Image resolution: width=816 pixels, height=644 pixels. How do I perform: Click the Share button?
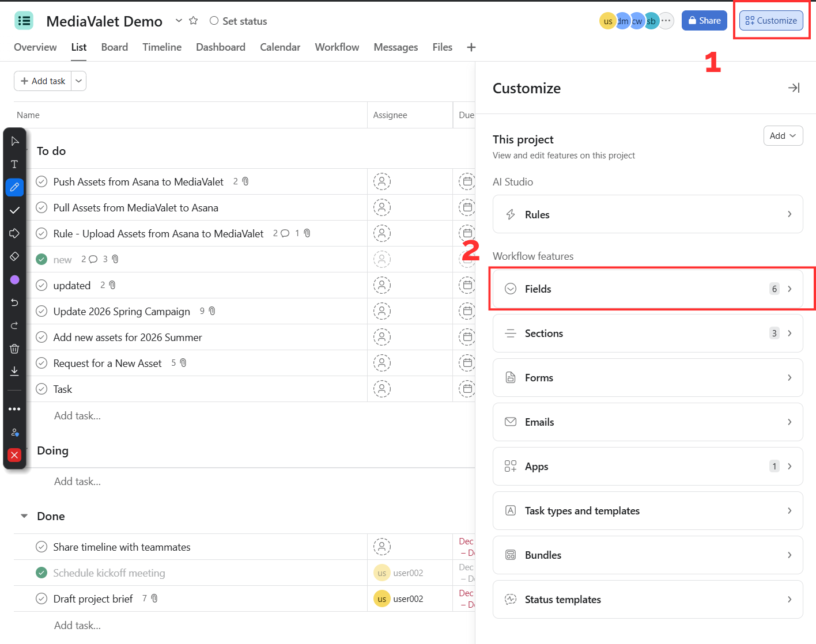(704, 21)
